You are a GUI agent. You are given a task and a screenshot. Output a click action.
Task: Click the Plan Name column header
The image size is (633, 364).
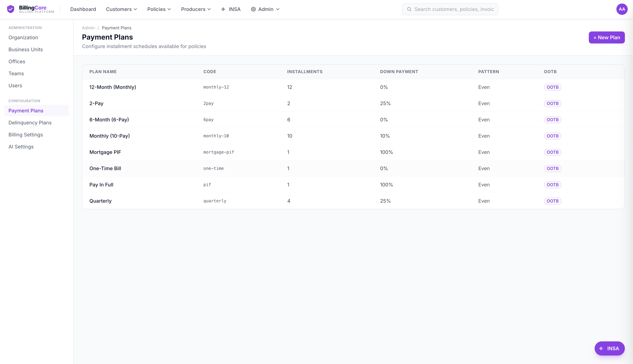[x=103, y=72]
